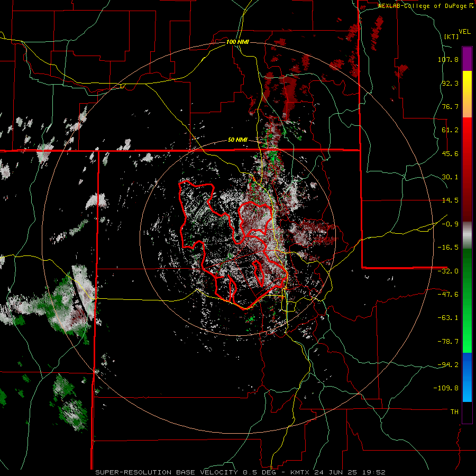Click the -94.2 velocity scale value
Viewport: 476px width, 476px height.
tap(448, 364)
